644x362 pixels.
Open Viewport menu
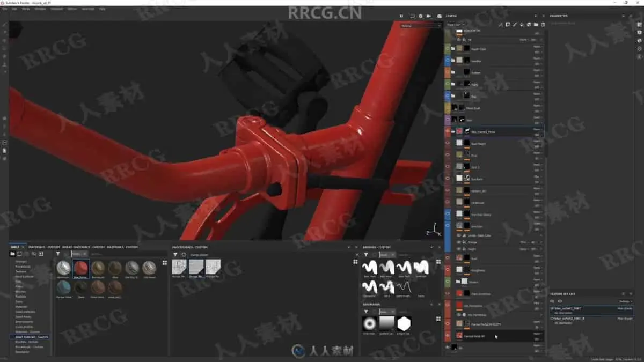[57, 9]
